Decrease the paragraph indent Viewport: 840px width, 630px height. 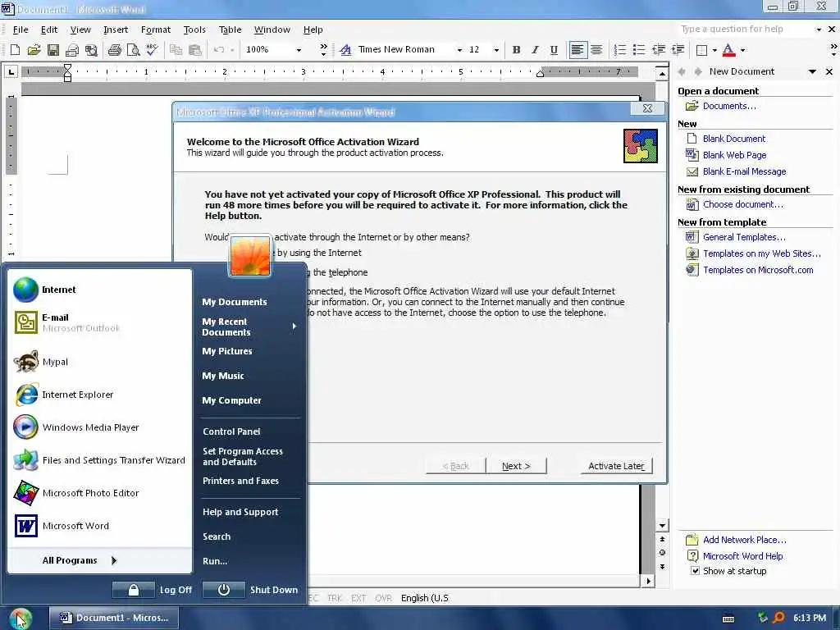coord(659,50)
